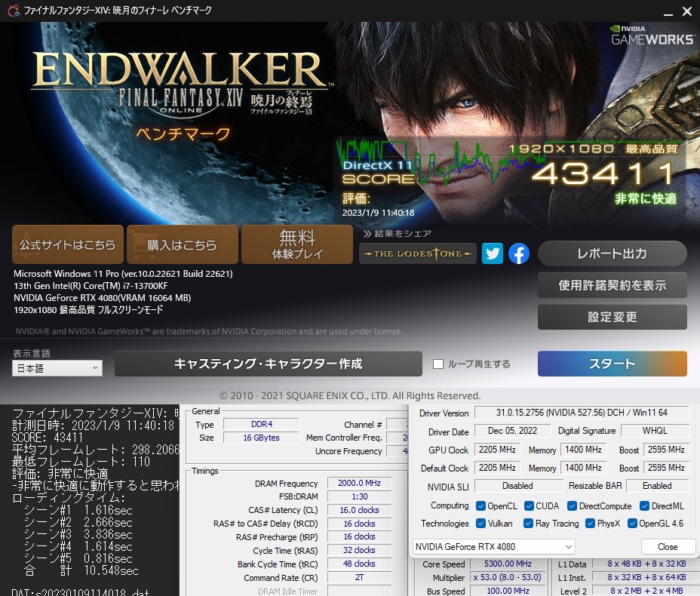Image resolution: width=700 pixels, height=596 pixels.
Task: Click 合計 10.548sec total loading line
Action: click(81, 570)
